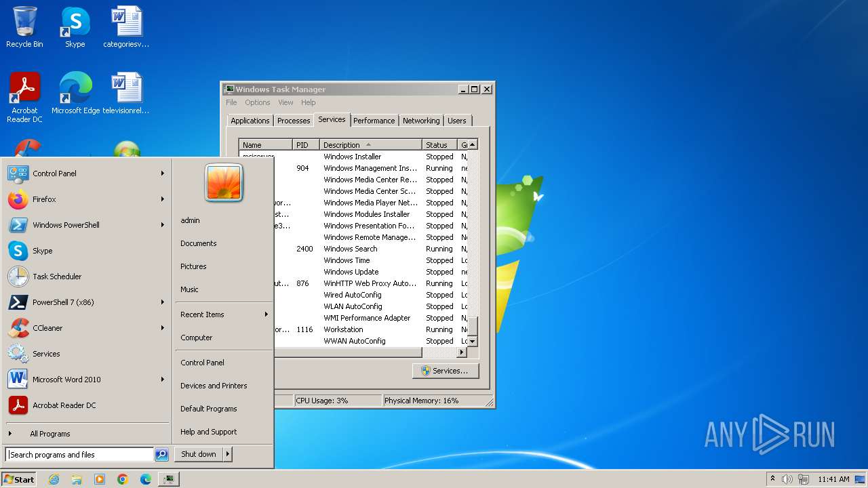Viewport: 868px width, 488px height.
Task: Open Options menu in Task Manager
Action: click(258, 102)
